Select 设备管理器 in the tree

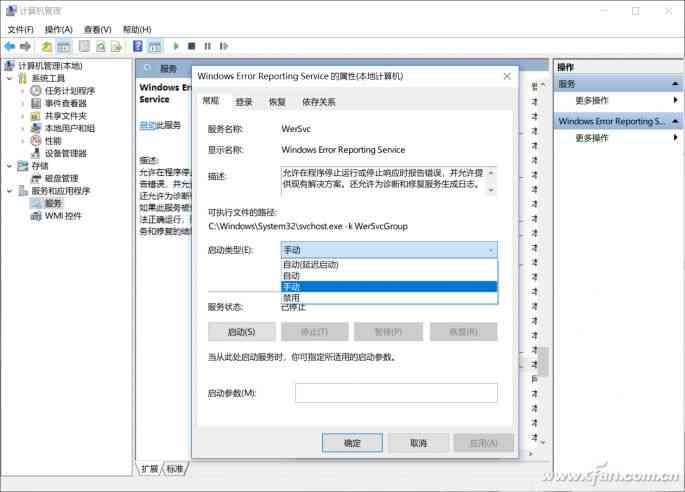tap(66, 153)
